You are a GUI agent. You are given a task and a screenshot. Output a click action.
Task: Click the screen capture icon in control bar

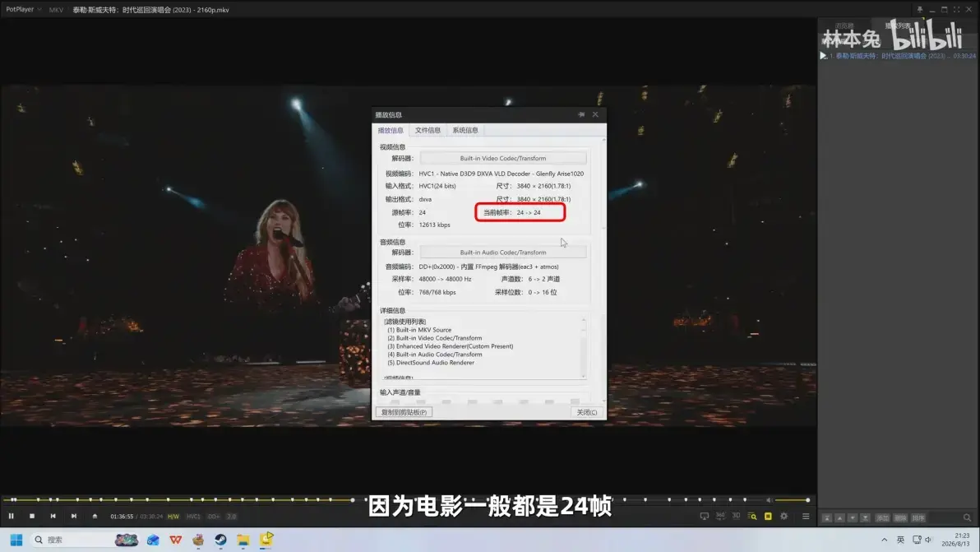click(705, 517)
